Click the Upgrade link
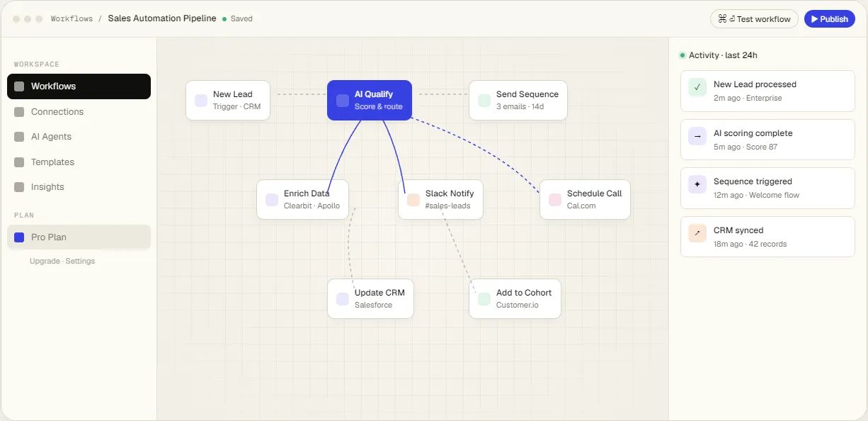868x421 pixels. 45,262
